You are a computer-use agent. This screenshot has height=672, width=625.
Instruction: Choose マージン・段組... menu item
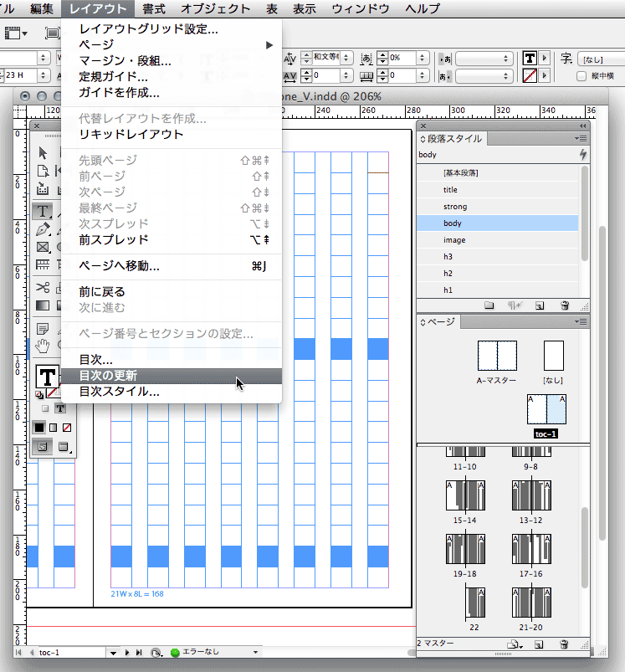click(172, 61)
